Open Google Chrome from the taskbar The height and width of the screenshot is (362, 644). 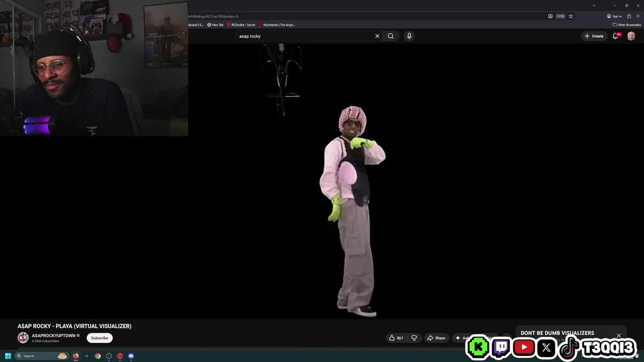coord(98,356)
